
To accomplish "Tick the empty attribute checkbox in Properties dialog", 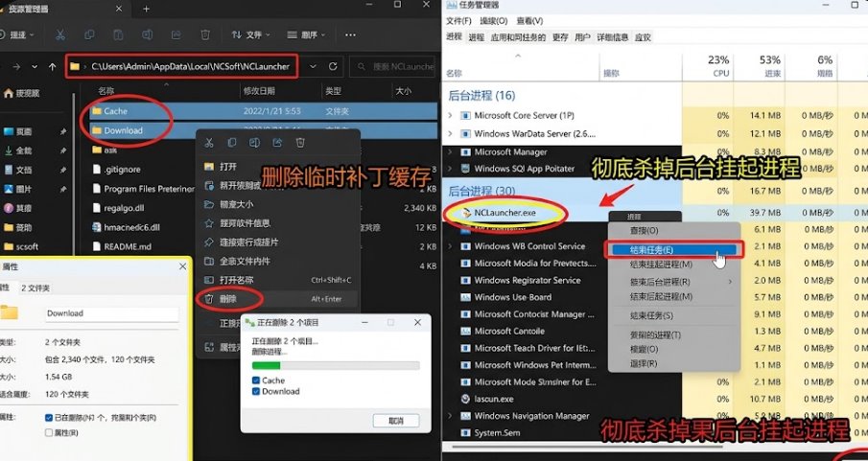I will pos(49,433).
